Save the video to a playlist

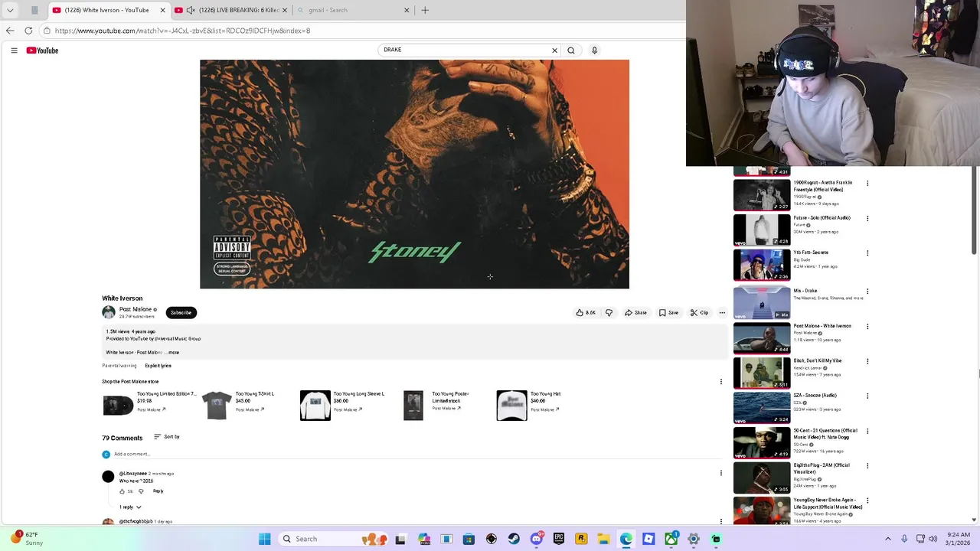point(668,312)
